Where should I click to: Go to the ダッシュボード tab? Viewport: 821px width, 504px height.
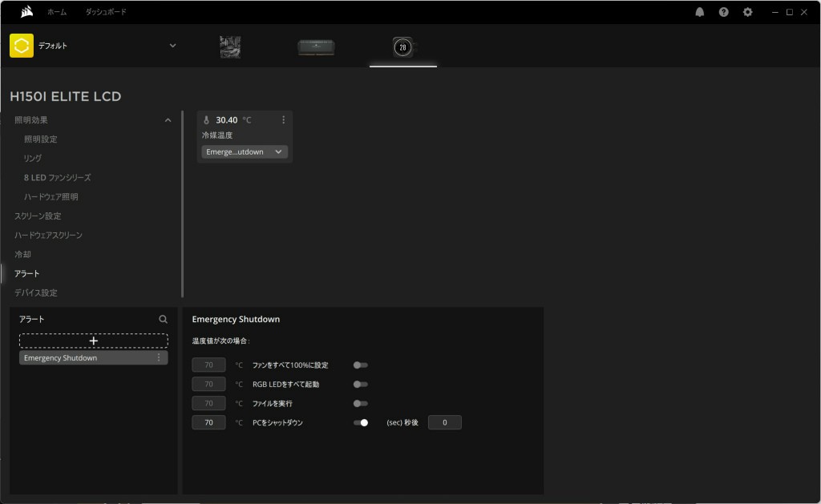[106, 12]
